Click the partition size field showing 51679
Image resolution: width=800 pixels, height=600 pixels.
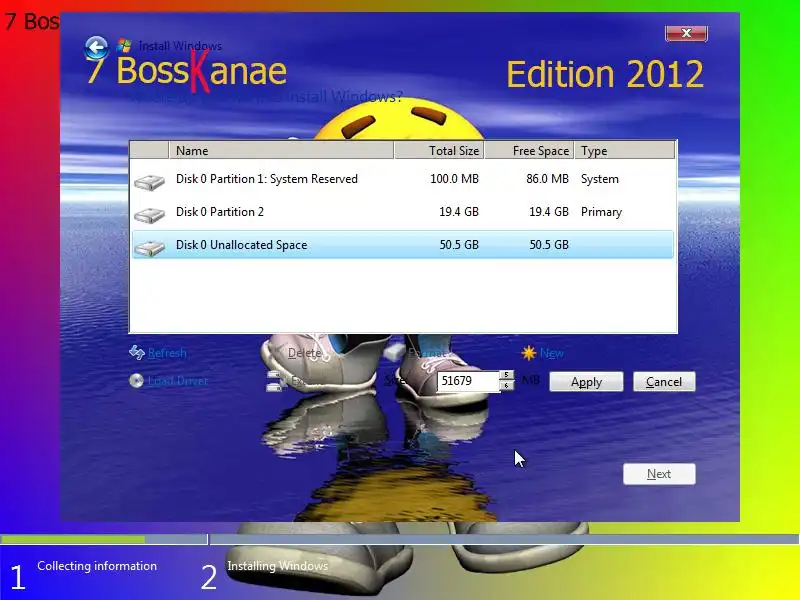click(x=468, y=381)
